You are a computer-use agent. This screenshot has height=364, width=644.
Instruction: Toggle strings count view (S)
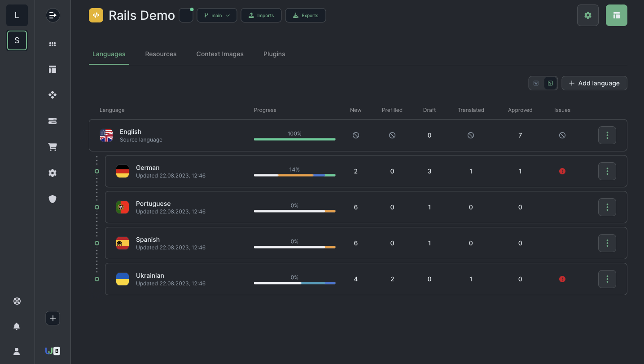(x=550, y=83)
